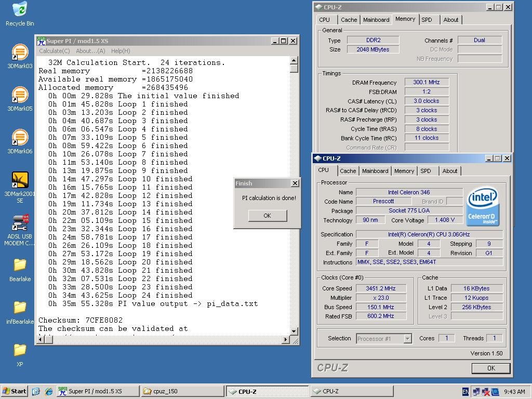Viewport: 532px width, 399px height.
Task: Launch Internet Explorer from quick launch
Action: 49,392
